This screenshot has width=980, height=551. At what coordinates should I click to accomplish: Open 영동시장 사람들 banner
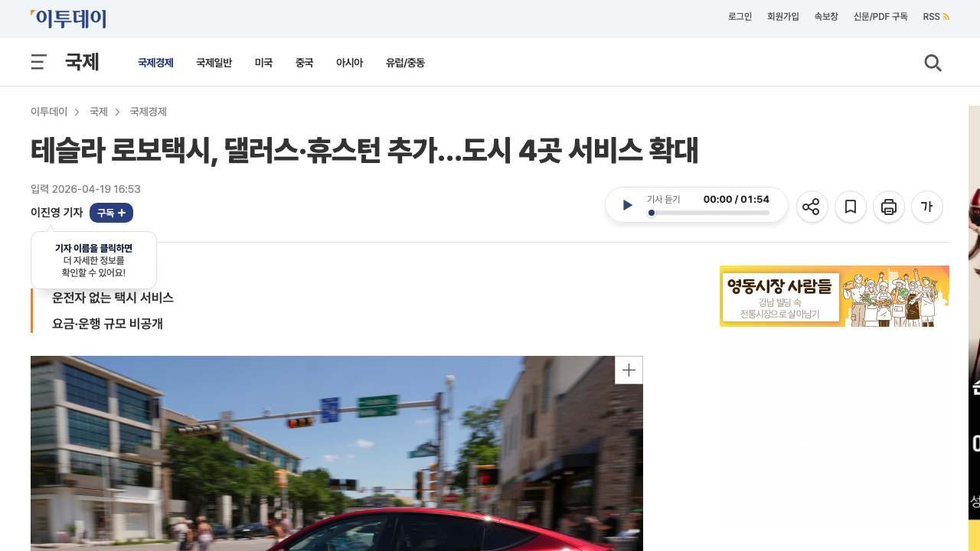(x=835, y=296)
